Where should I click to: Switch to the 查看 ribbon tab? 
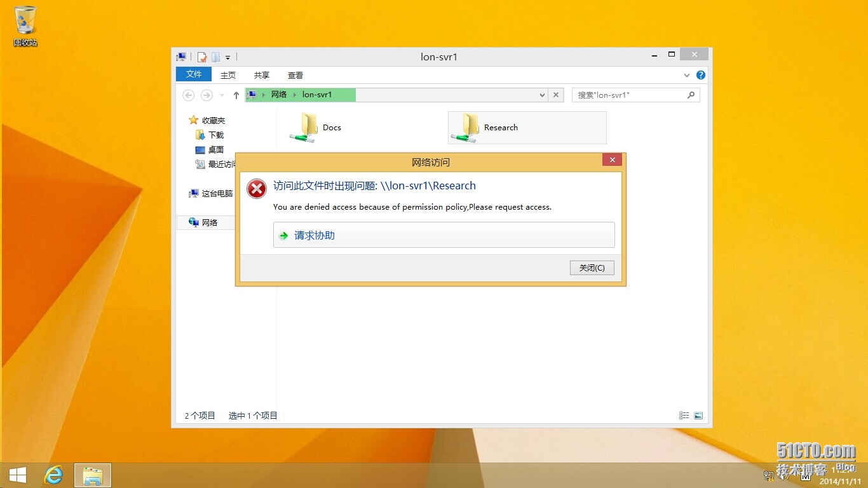coord(295,75)
